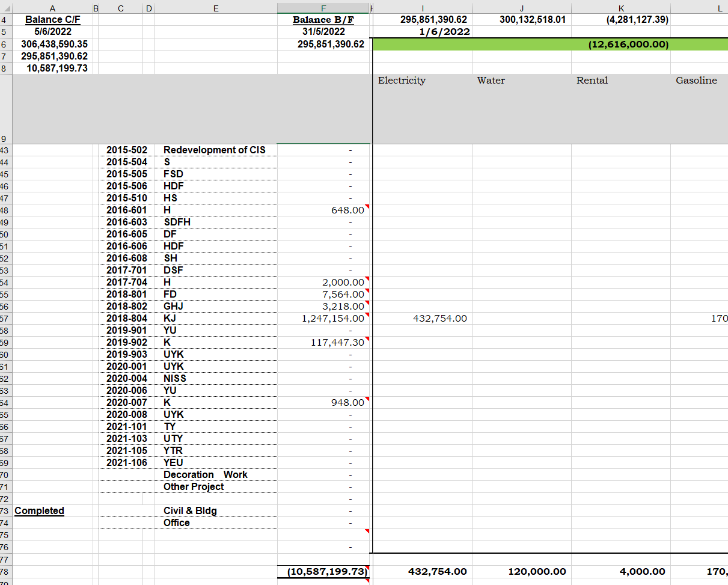Image resolution: width=728 pixels, height=585 pixels.
Task: Select the Completed label cell
Action: (39, 510)
